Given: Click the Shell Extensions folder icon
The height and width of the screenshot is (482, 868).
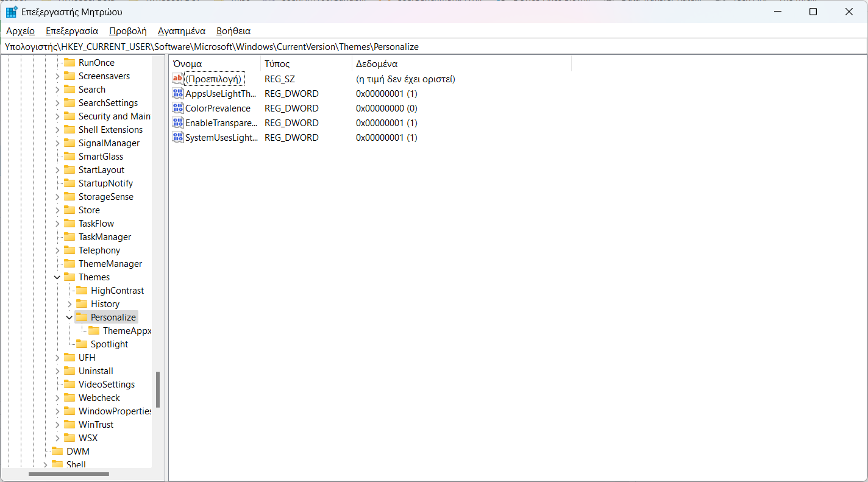Looking at the screenshot, I should click(x=69, y=129).
